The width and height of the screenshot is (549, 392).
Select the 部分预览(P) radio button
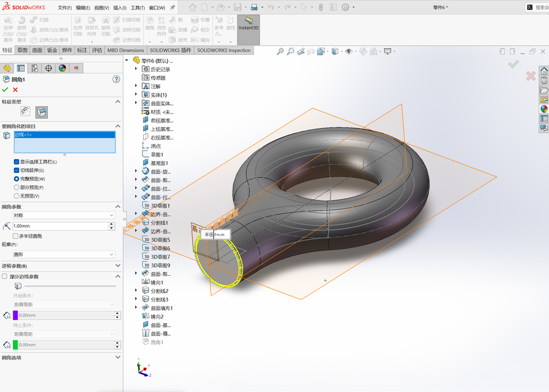pyautogui.click(x=17, y=187)
